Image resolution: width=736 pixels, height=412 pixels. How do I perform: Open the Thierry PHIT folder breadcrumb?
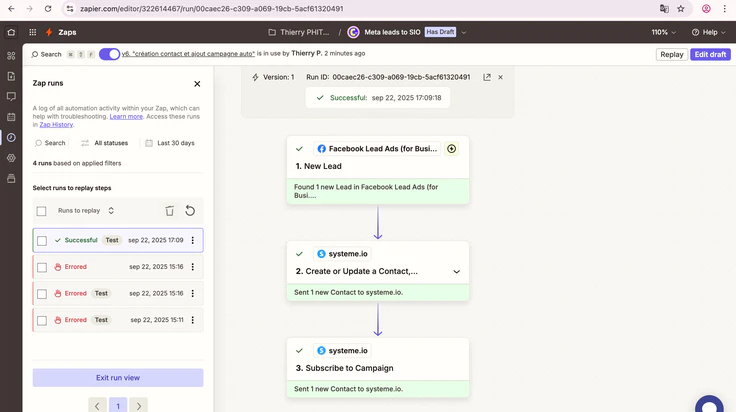(x=299, y=32)
